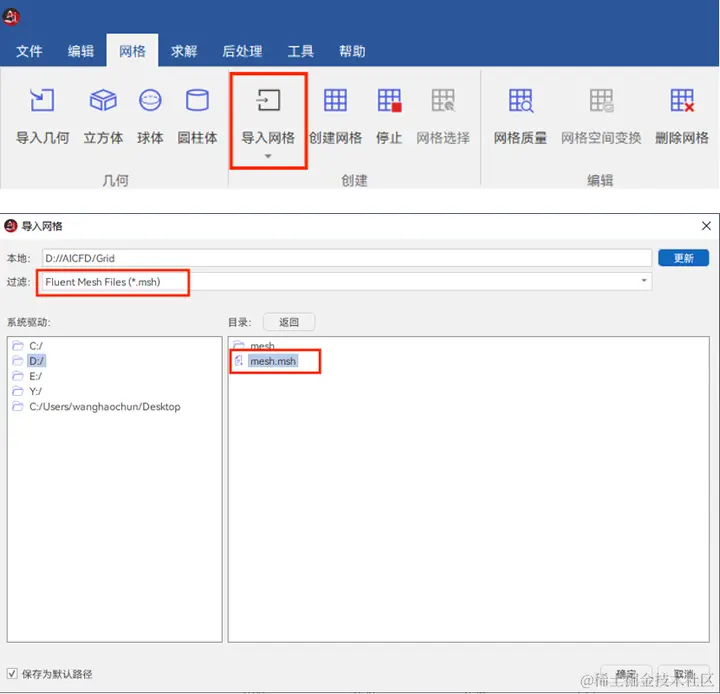Screen dimensions: 720x694
Task: Close the Import Mesh (导入网格) dialog
Action: [706, 226]
